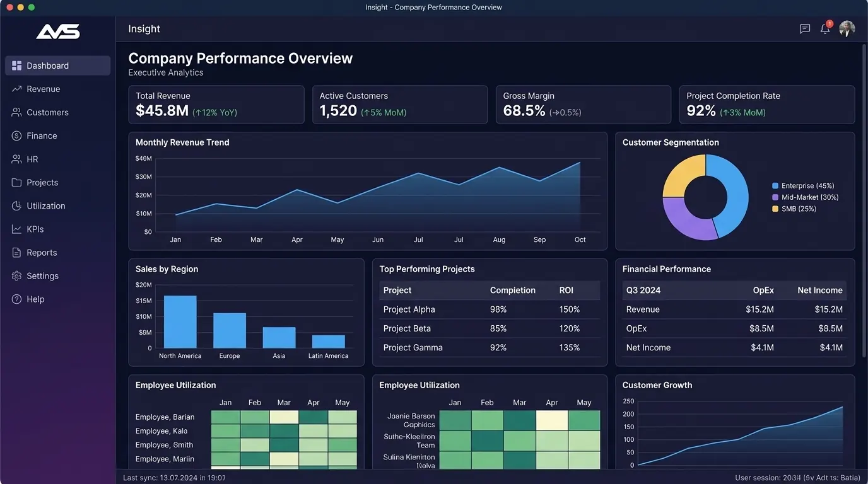Click the OpEx column header
The height and width of the screenshot is (484, 868).
click(x=763, y=290)
